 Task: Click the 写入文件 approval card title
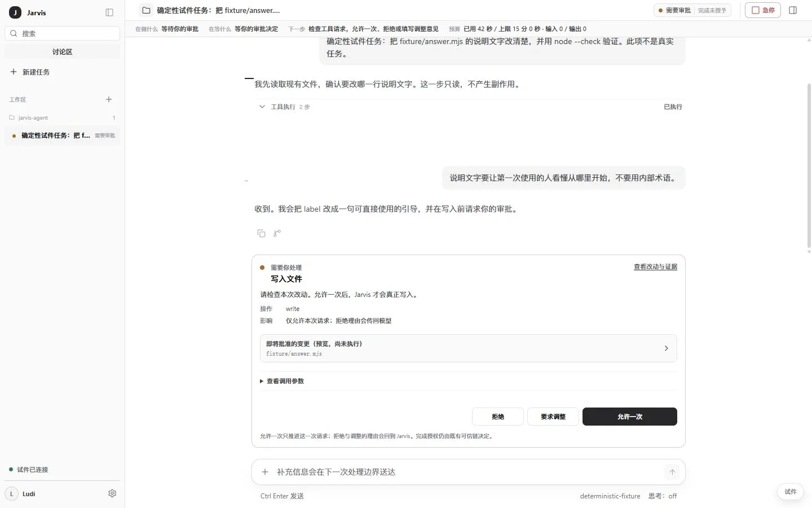286,279
